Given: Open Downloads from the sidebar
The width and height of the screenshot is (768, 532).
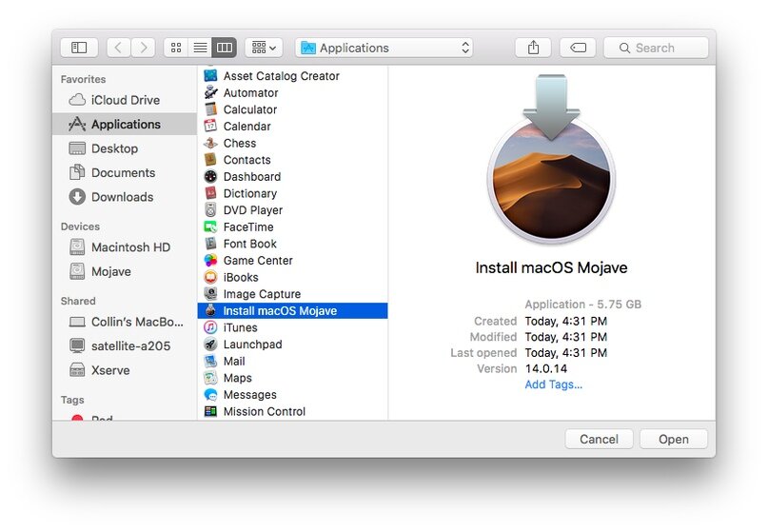Looking at the screenshot, I should (125, 197).
